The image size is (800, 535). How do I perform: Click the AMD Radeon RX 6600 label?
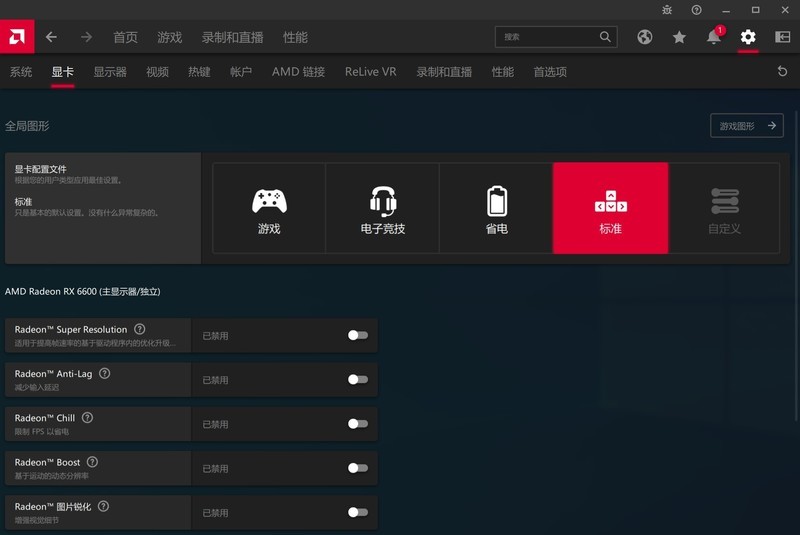pyautogui.click(x=83, y=291)
